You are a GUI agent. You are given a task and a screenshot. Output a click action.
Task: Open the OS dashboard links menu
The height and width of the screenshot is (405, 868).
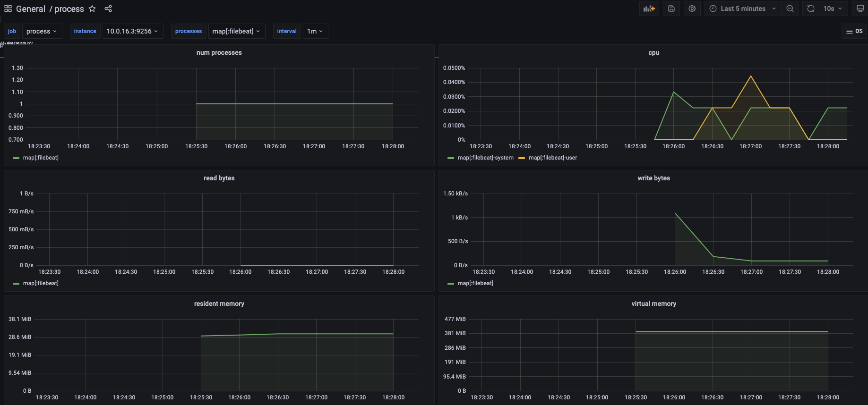point(854,31)
